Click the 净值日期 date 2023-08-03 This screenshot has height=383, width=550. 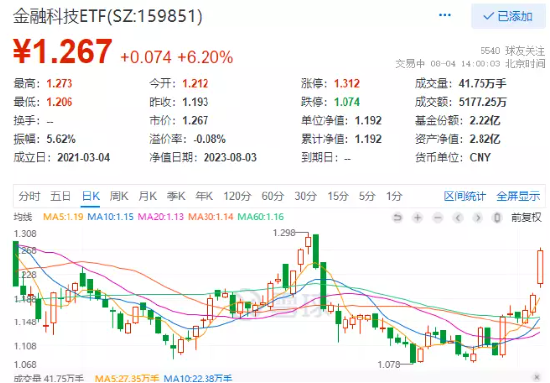[230, 157]
